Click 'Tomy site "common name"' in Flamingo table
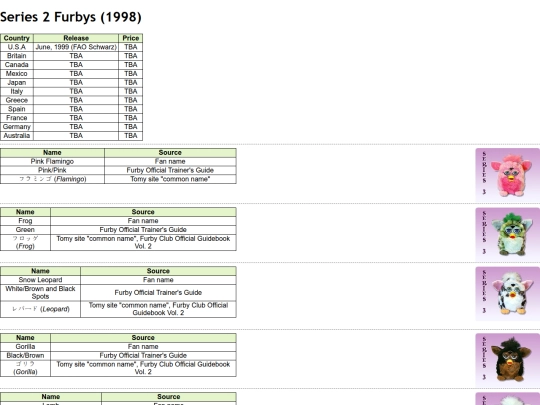This screenshot has height=405, width=540. pos(170,179)
